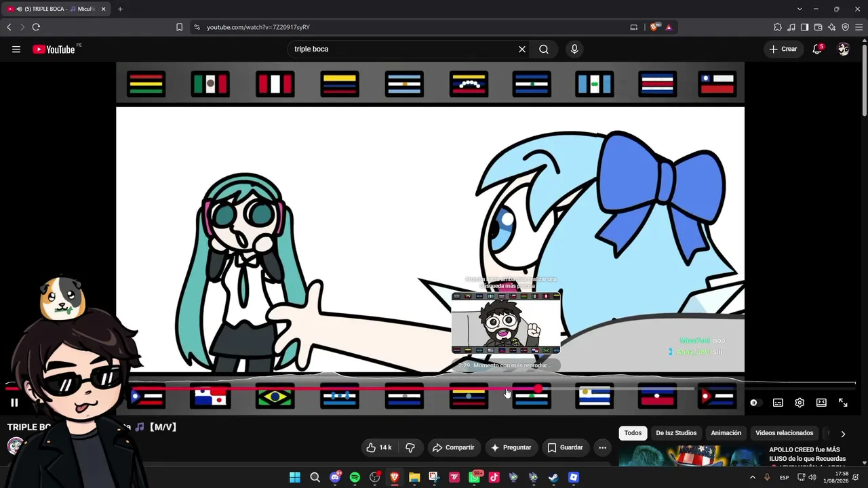Pause the video playback
This screenshot has width=868, height=488.
click(x=14, y=403)
